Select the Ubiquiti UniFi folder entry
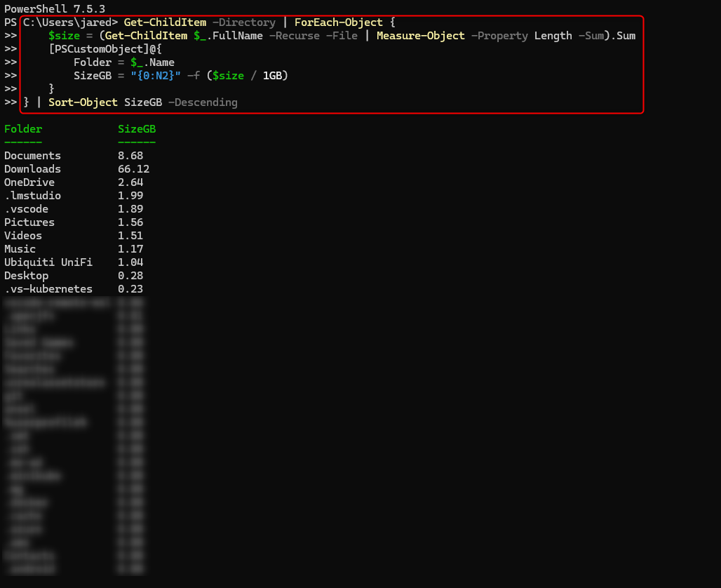The image size is (721, 588). (48, 262)
